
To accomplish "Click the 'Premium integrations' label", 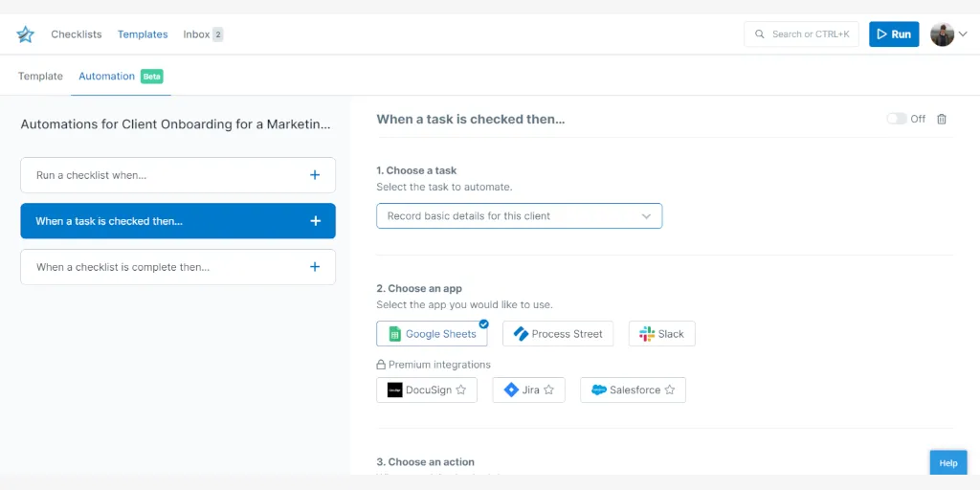I will coord(439,365).
